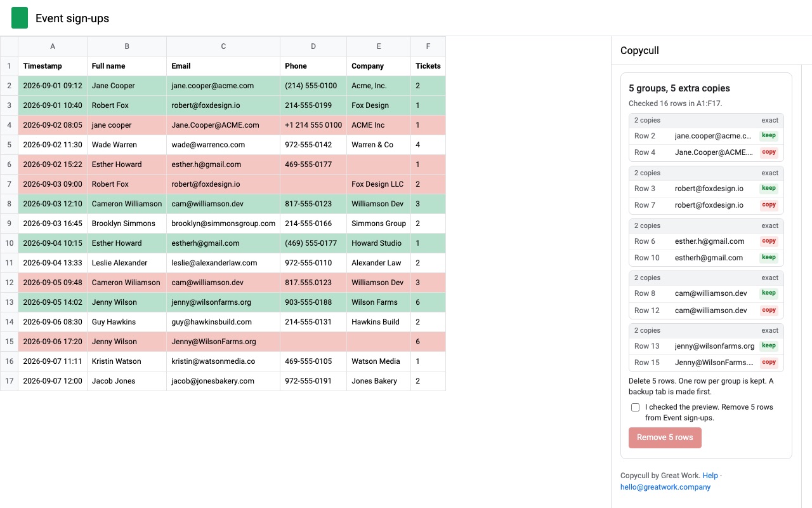The width and height of the screenshot is (812, 508).
Task: Click the Event sign-ups document title
Action: (x=72, y=18)
